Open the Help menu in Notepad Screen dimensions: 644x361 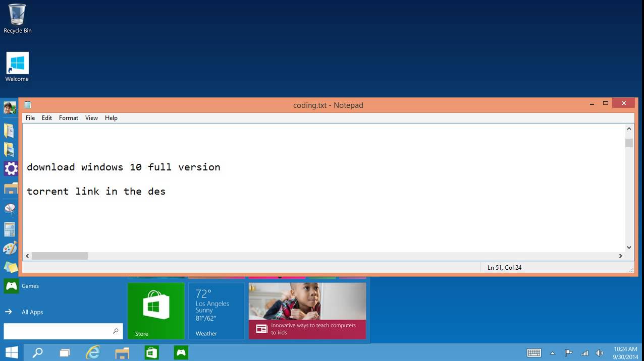[x=111, y=118]
